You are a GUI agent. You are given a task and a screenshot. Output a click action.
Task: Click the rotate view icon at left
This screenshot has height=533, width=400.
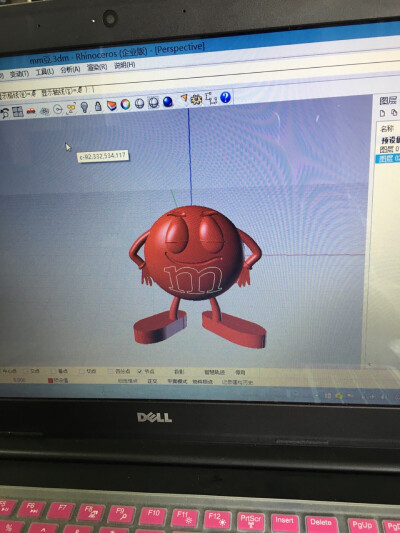pyautogui.click(x=5, y=113)
